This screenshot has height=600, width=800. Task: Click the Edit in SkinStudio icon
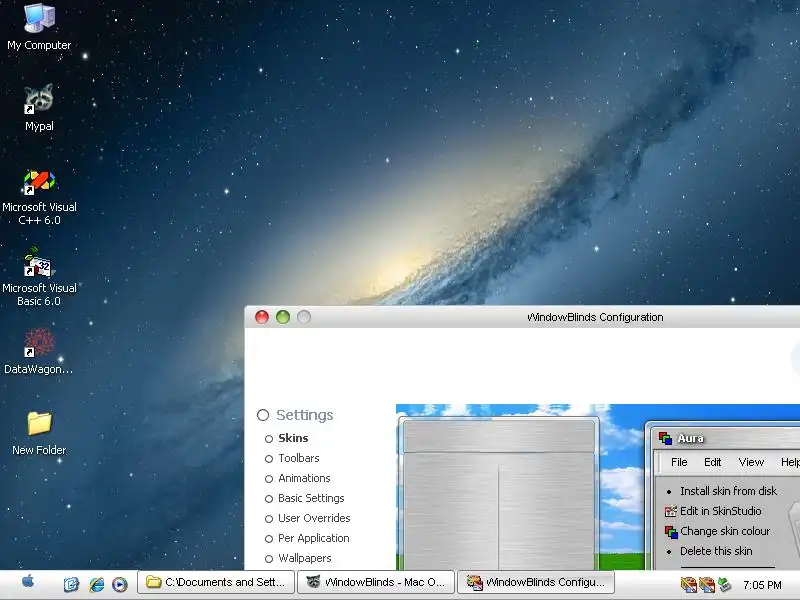671,511
